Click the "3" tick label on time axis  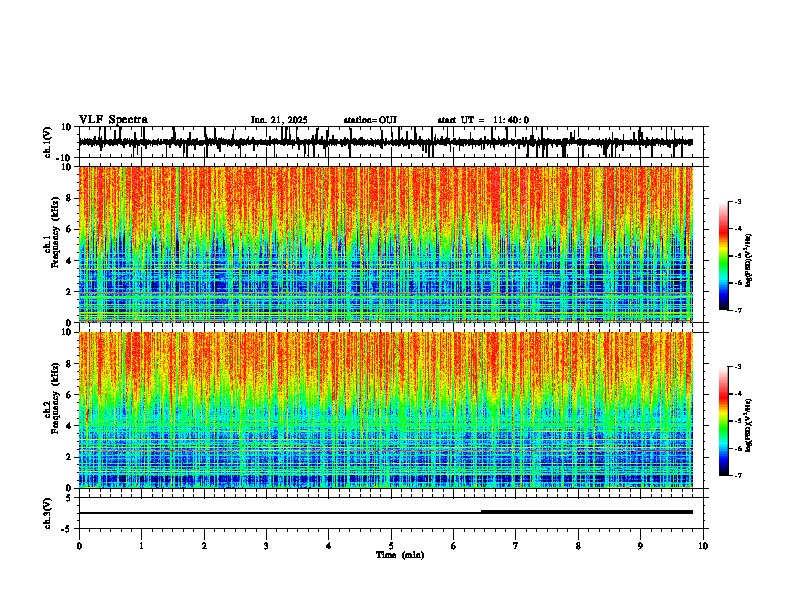266,546
